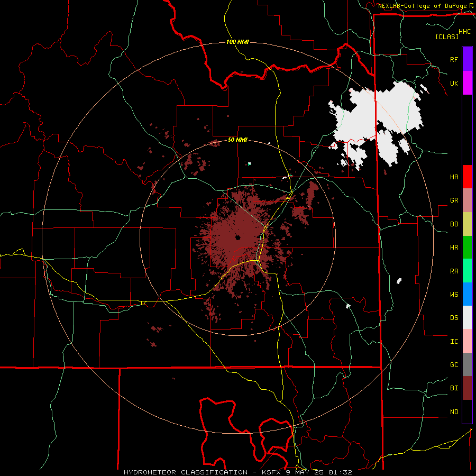Click the HA legend label
Viewport: 476px width, 476px height.
454,177
